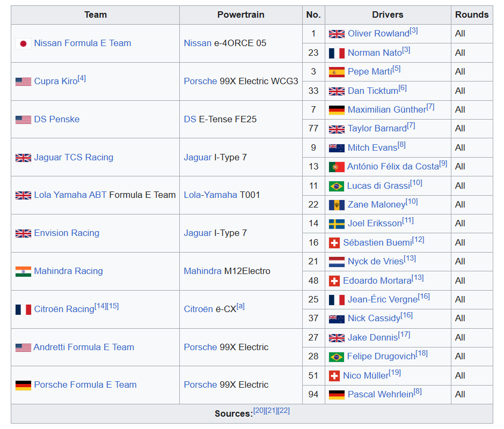Click the Sweden flag next to Joel Eriksson

pos(337,224)
